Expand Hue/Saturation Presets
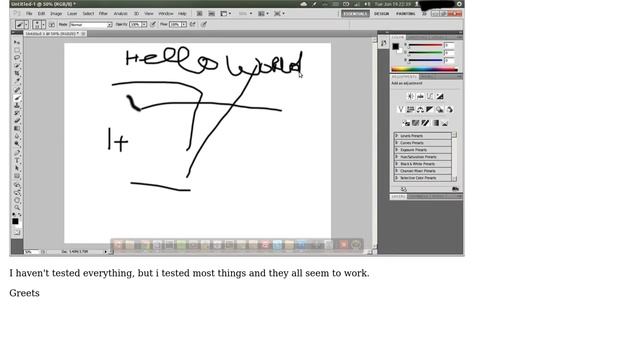 [x=423, y=157]
